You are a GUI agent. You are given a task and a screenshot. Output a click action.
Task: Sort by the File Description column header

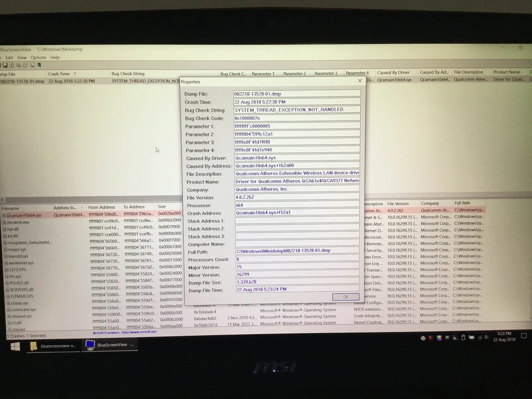[472, 72]
